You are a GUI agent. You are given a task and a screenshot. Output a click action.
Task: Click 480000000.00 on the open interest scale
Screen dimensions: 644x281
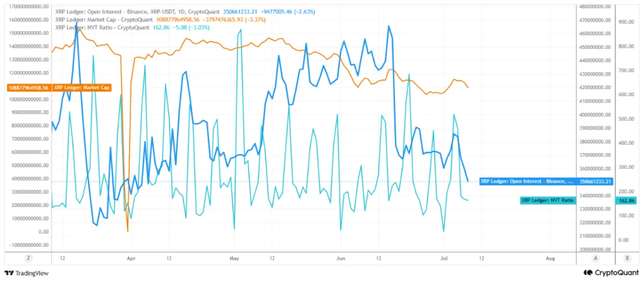596,7
